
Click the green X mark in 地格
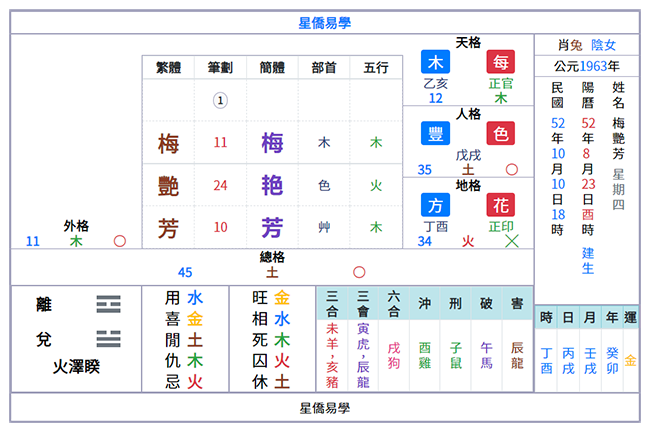512,241
